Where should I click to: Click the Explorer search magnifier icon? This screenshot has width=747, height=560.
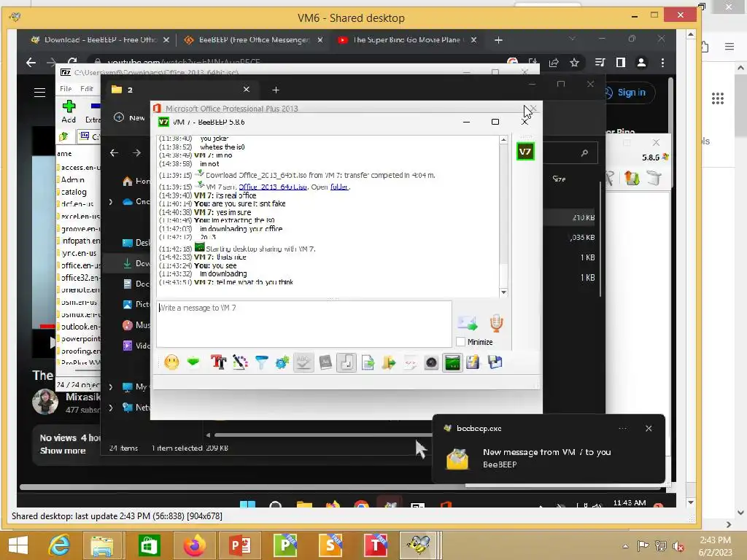pos(584,153)
